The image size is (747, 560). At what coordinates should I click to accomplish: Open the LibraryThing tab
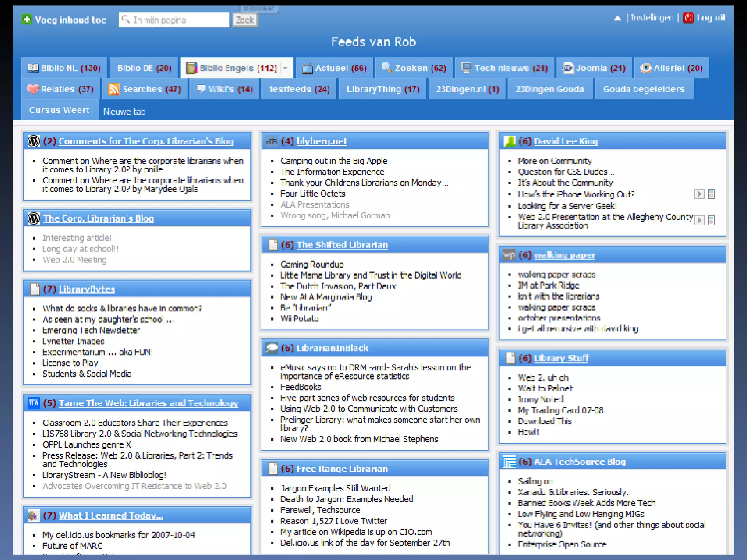coord(382,89)
